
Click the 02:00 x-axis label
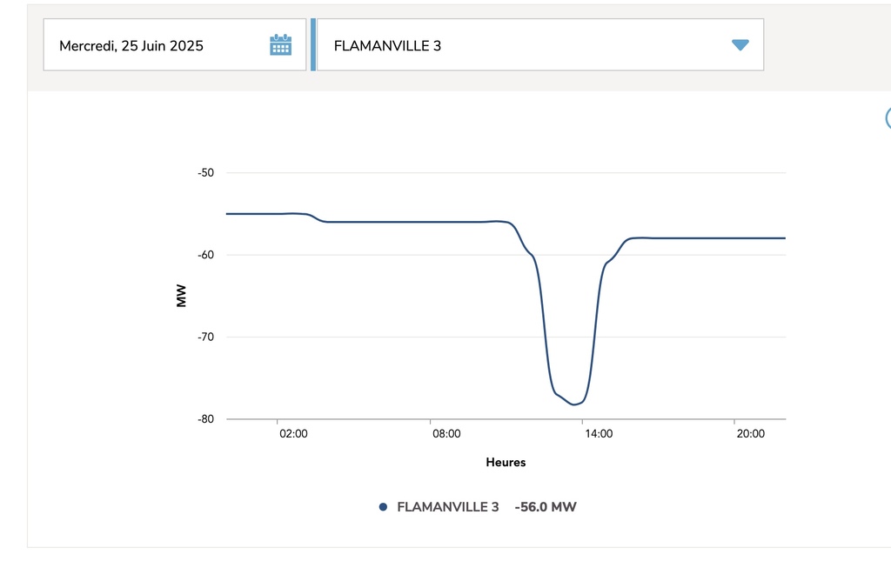click(x=293, y=433)
